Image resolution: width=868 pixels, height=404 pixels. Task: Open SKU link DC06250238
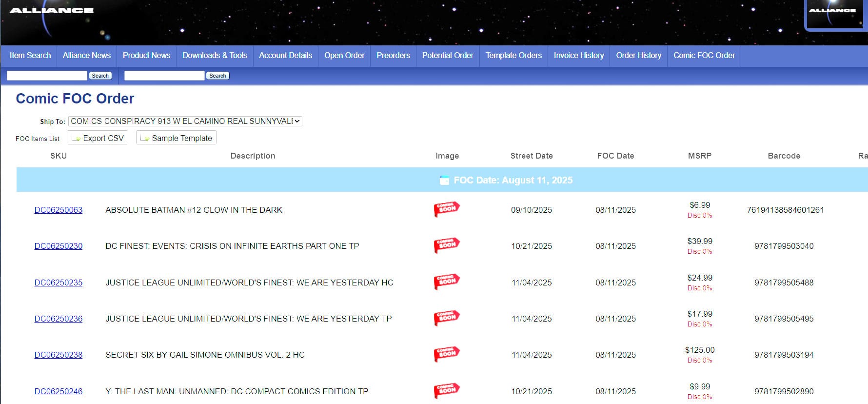tap(59, 355)
